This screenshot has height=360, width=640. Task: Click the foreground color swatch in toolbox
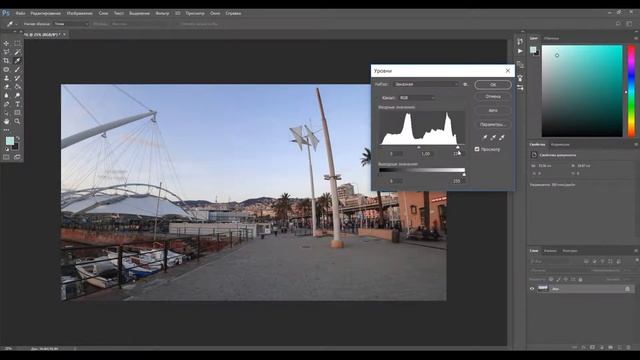(10, 141)
